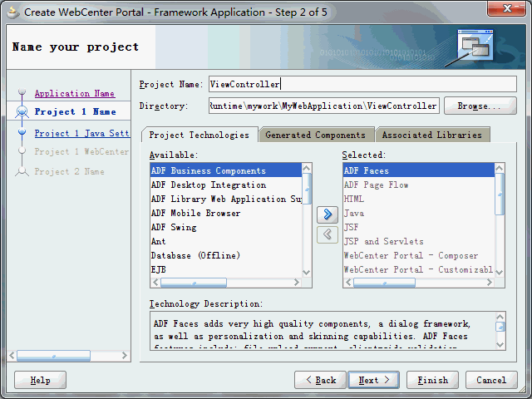Open the Associated Libraries tab
Image resolution: width=532 pixels, height=399 pixels.
432,135
